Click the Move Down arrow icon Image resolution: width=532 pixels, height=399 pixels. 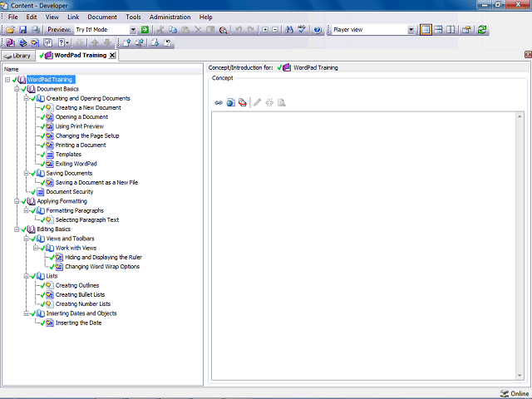107,42
